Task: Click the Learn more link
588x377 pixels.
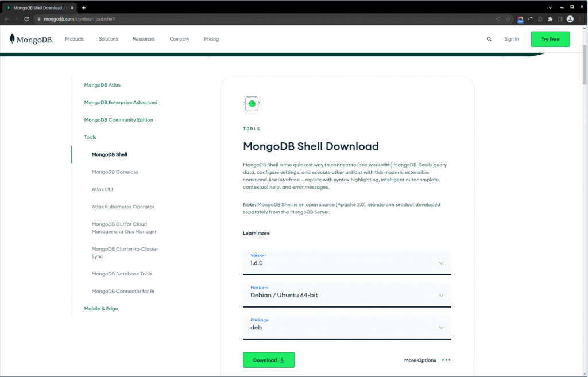Action: [x=256, y=233]
